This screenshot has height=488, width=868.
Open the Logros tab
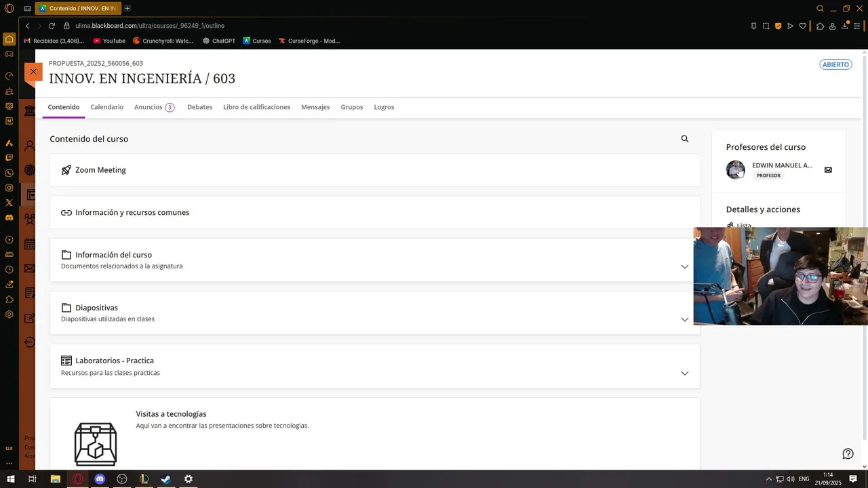(384, 107)
